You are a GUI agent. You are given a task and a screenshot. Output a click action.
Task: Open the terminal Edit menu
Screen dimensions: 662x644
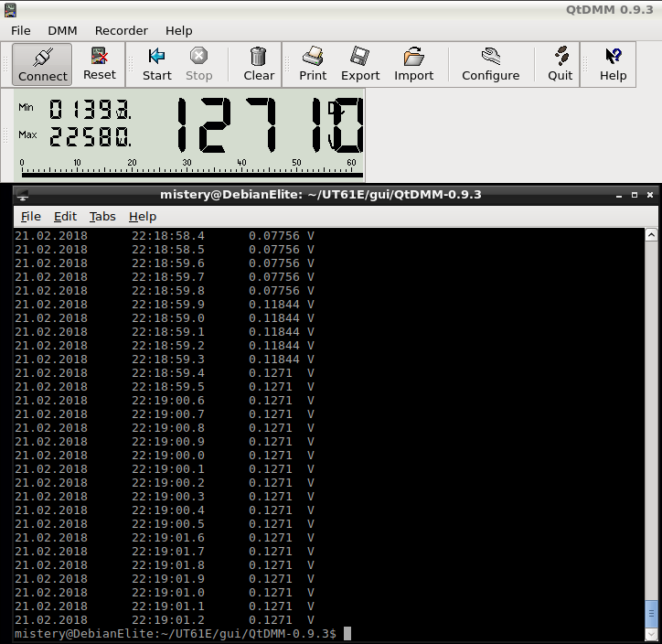coord(65,216)
